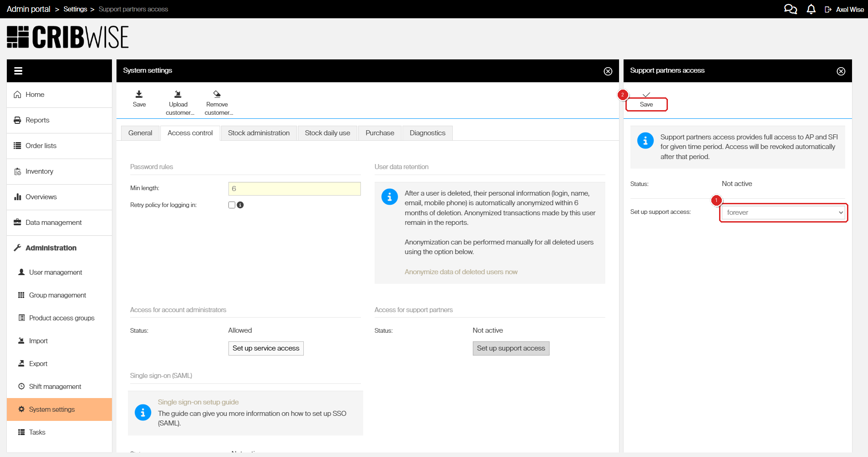Switch to the Stock administration tab

pos(259,133)
